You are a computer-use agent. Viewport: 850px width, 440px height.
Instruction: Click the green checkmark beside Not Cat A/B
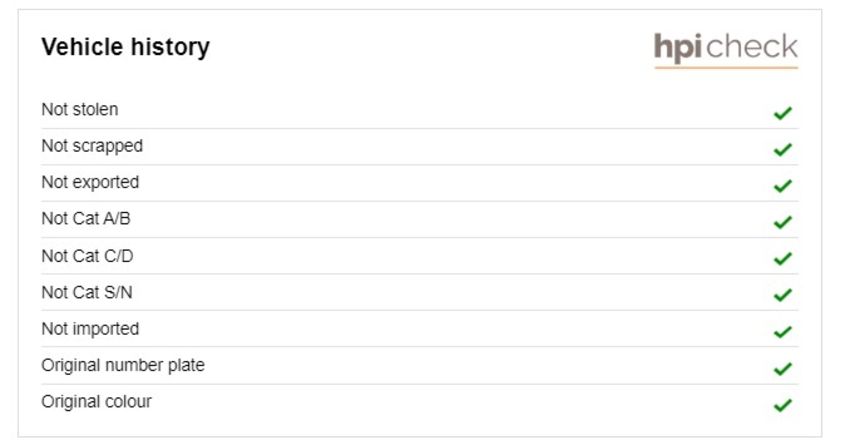click(783, 222)
